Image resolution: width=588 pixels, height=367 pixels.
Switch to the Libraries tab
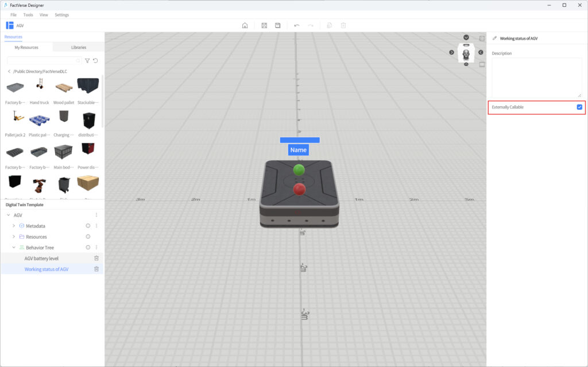[79, 47]
